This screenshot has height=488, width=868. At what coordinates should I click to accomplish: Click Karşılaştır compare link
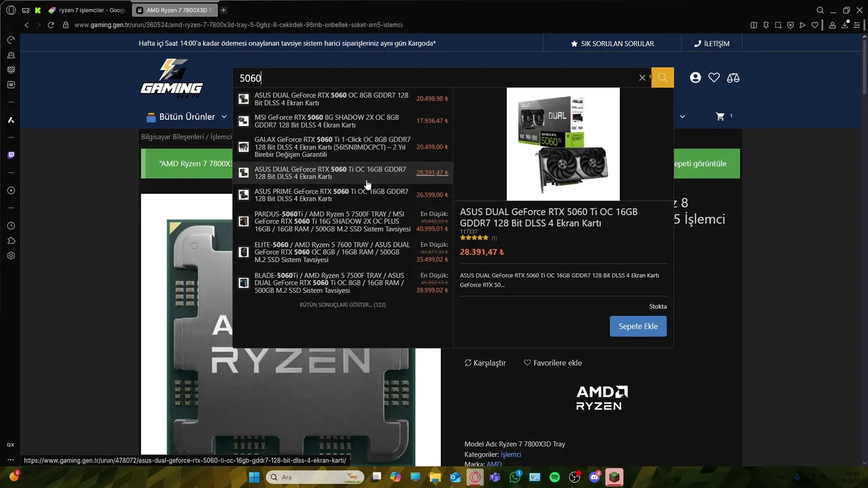coord(485,363)
